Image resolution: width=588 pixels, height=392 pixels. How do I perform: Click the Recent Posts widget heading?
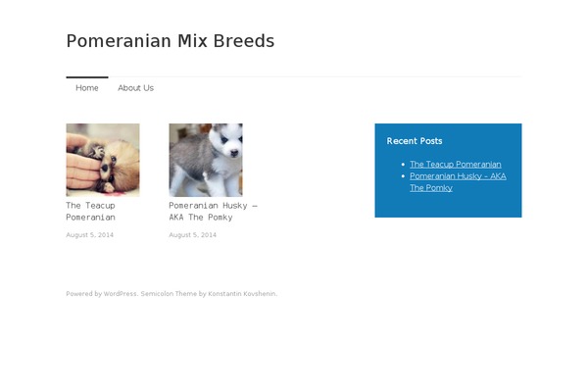coord(415,141)
